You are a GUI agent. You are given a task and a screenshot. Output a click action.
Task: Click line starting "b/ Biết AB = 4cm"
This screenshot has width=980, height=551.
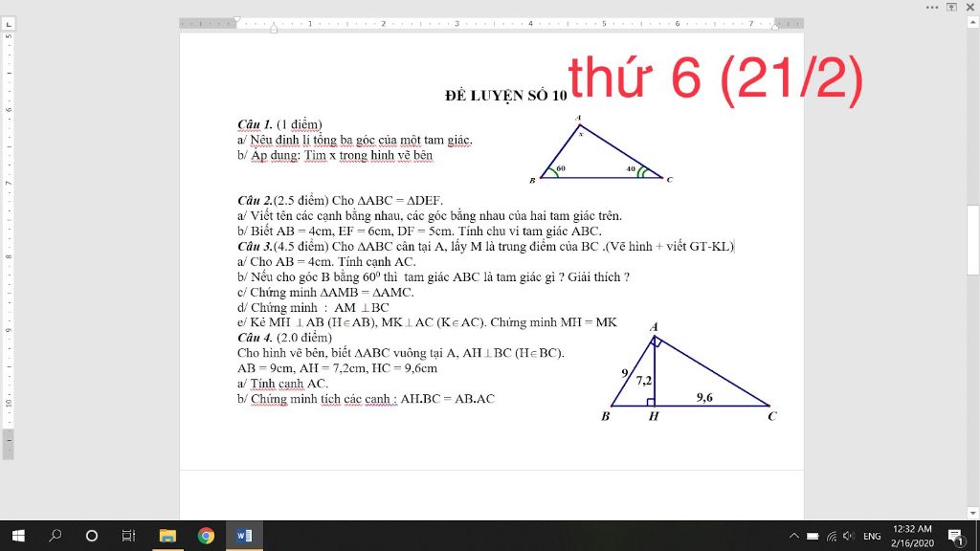click(419, 231)
